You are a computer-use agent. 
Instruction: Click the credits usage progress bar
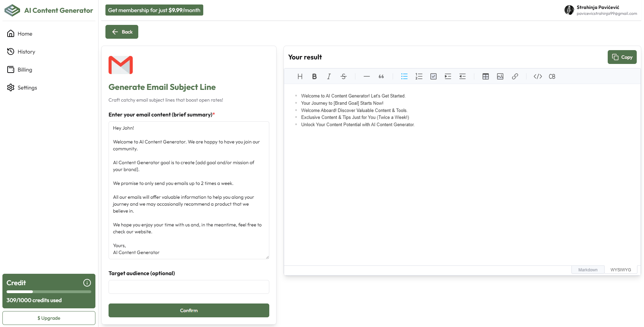(49, 292)
